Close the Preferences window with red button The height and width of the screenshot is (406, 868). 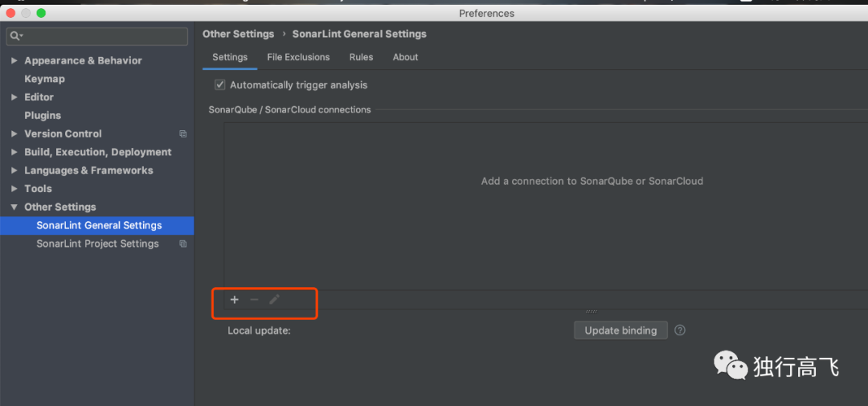[10, 13]
